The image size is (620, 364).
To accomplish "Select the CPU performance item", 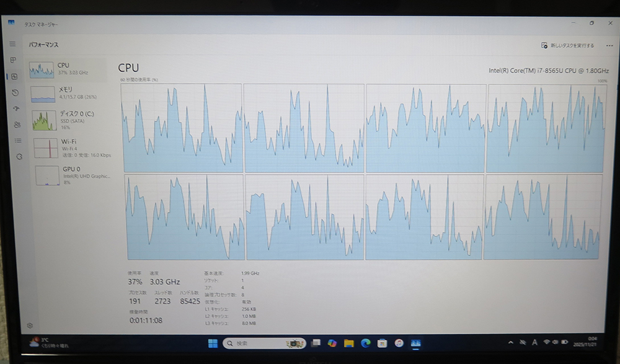I will pyautogui.click(x=67, y=70).
